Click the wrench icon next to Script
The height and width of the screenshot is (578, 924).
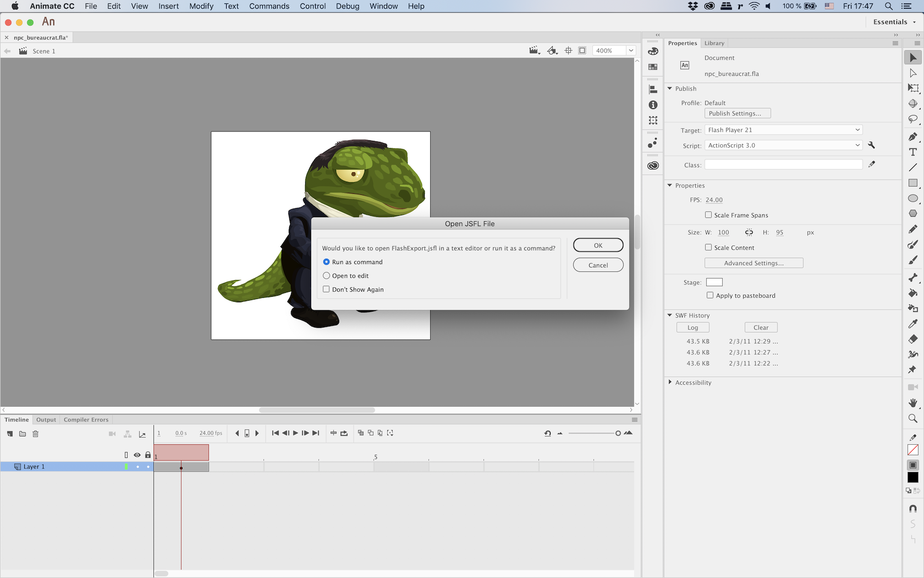(871, 145)
